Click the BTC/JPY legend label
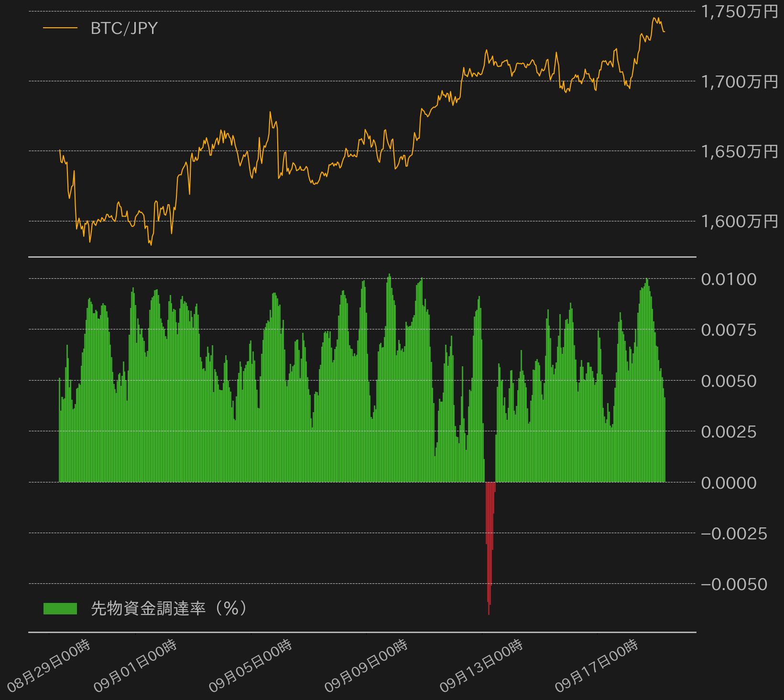The width and height of the screenshot is (784, 700). pos(124,29)
